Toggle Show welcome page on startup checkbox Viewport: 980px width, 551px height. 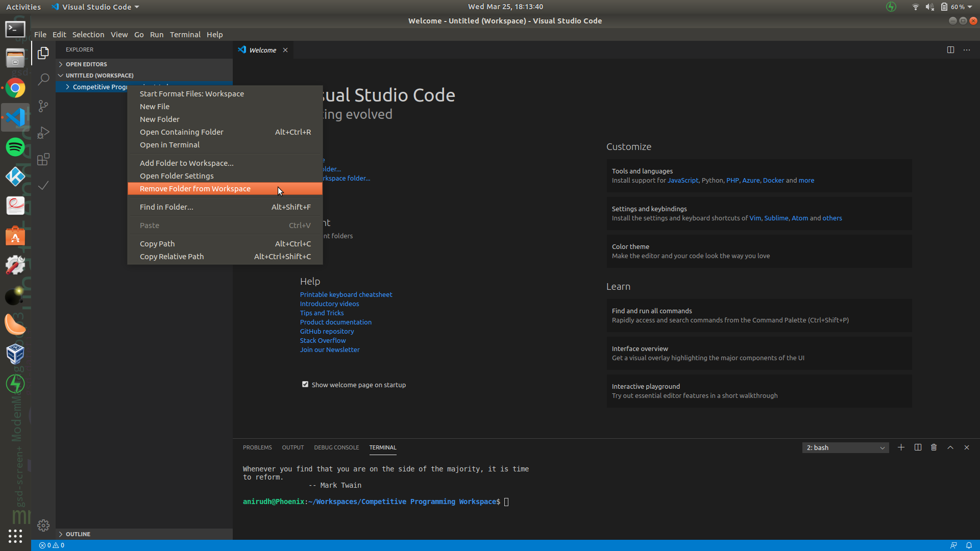click(305, 385)
